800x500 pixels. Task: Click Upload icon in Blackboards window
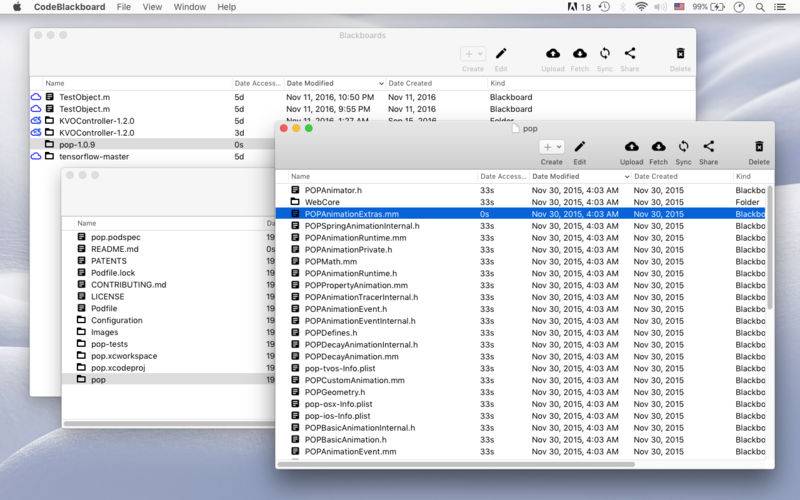point(553,54)
